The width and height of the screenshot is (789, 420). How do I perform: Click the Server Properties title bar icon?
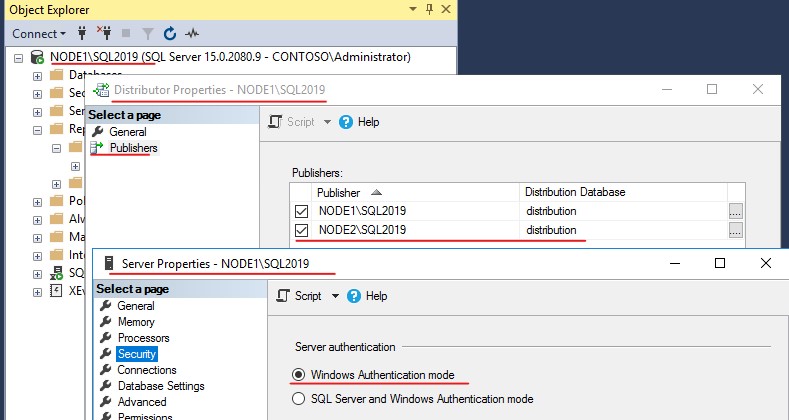tap(108, 263)
